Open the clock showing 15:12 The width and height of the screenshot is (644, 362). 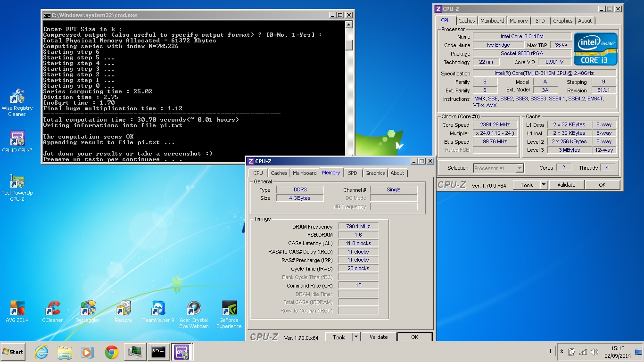point(617,352)
